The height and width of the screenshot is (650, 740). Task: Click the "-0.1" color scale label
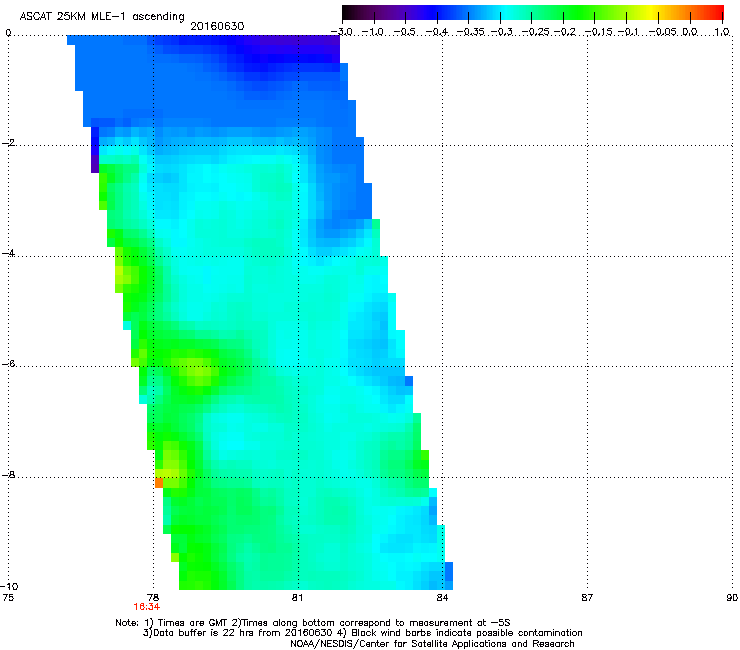coord(628,32)
